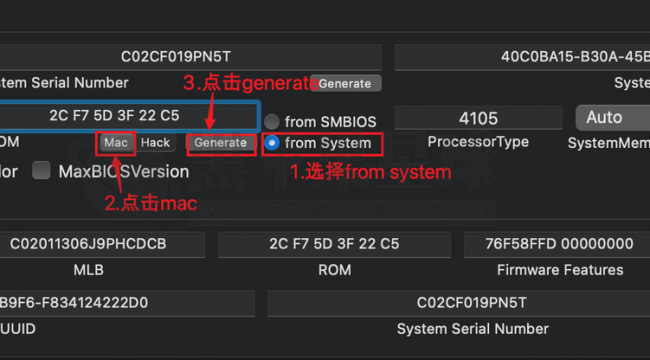Click the ProcessorType field showing 4105
This screenshot has height=360, width=650.
tap(478, 118)
